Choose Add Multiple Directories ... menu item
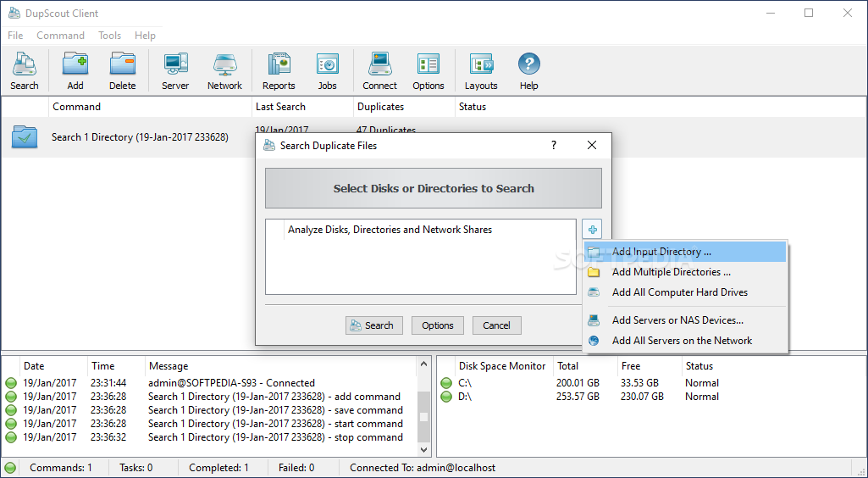This screenshot has height=478, width=868. (x=685, y=272)
